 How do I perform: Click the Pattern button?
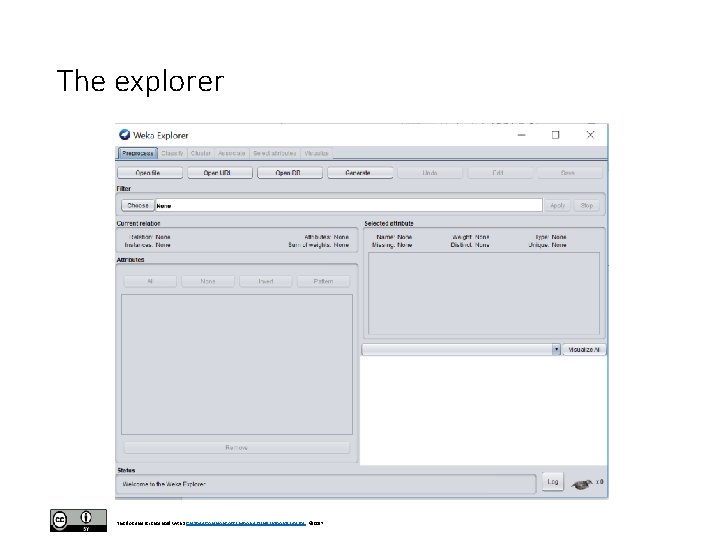(x=323, y=281)
